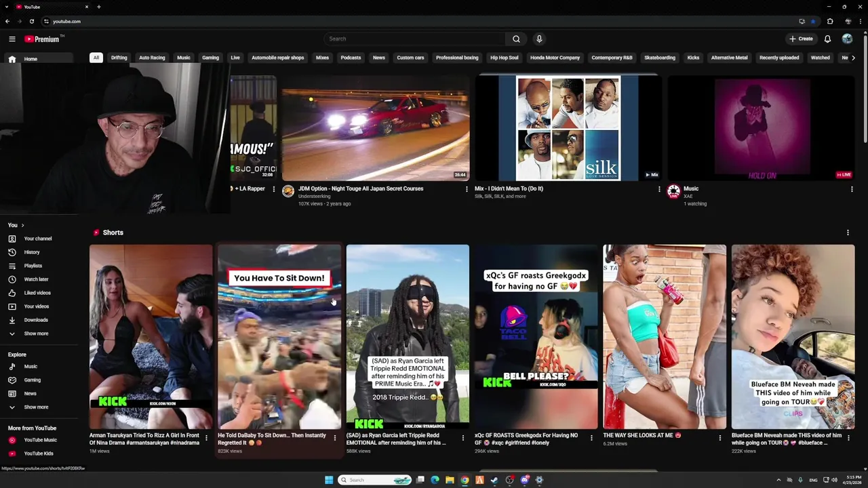
Task: Open DaBaby Sit Down short
Action: tap(279, 337)
